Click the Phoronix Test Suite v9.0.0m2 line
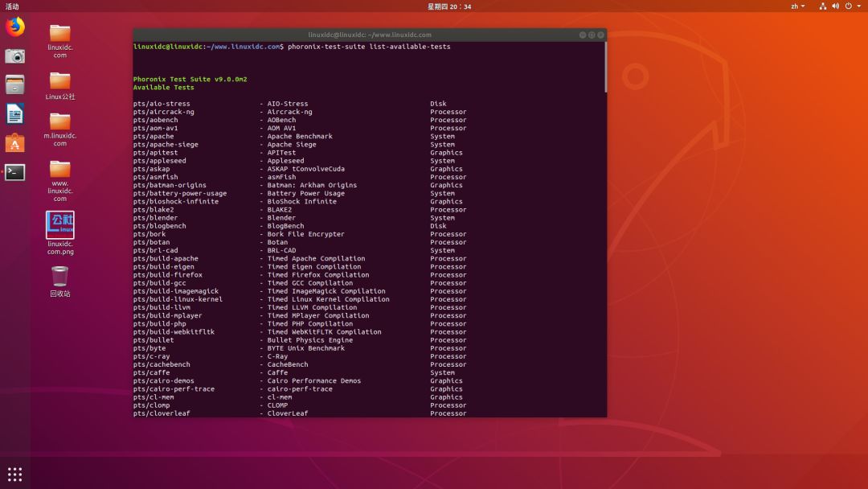This screenshot has width=868, height=489. 190,79
